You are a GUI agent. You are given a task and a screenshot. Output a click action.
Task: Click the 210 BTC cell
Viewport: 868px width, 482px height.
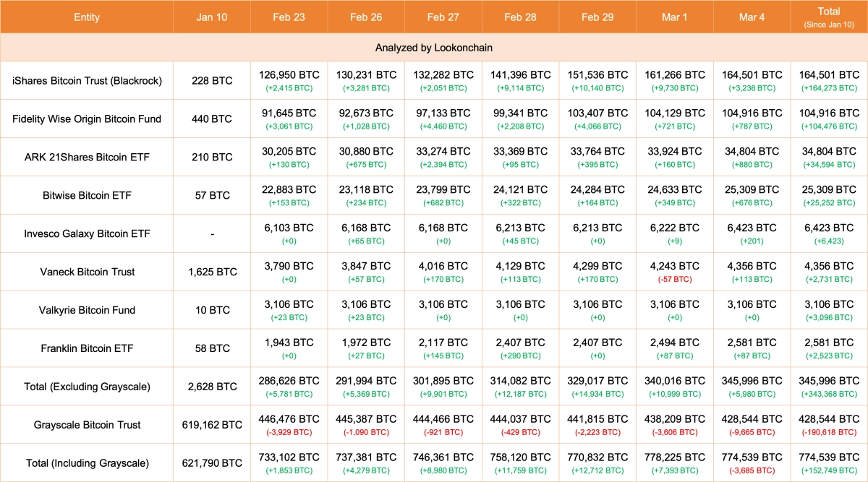(212, 157)
